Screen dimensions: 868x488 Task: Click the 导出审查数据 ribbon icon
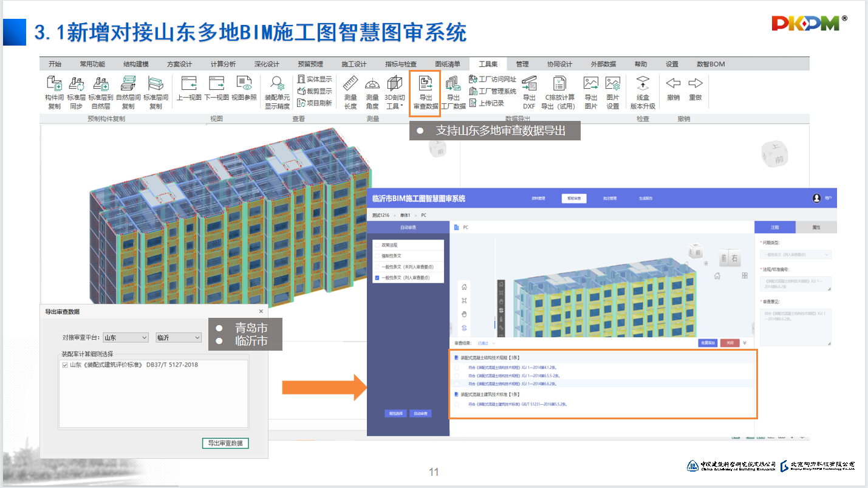coord(426,92)
